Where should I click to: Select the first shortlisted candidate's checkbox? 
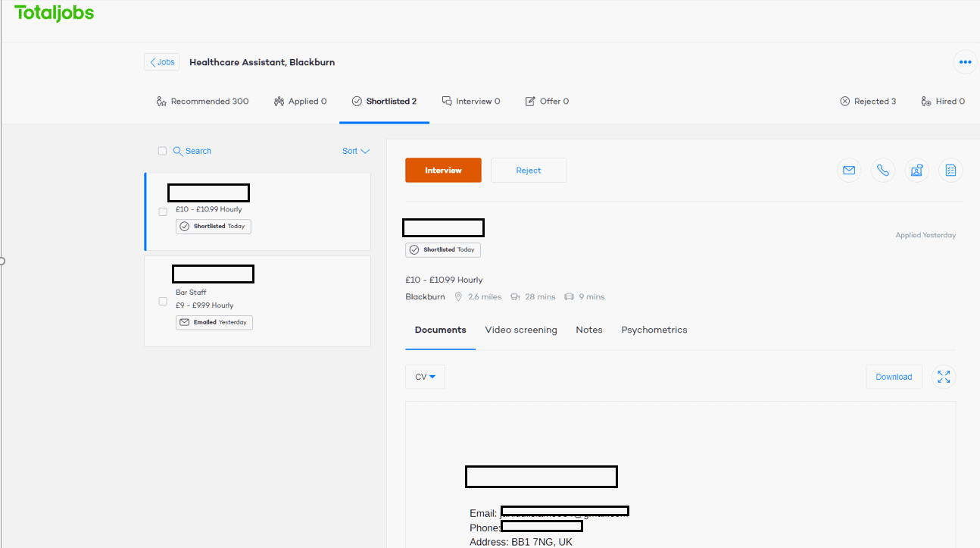click(x=163, y=212)
